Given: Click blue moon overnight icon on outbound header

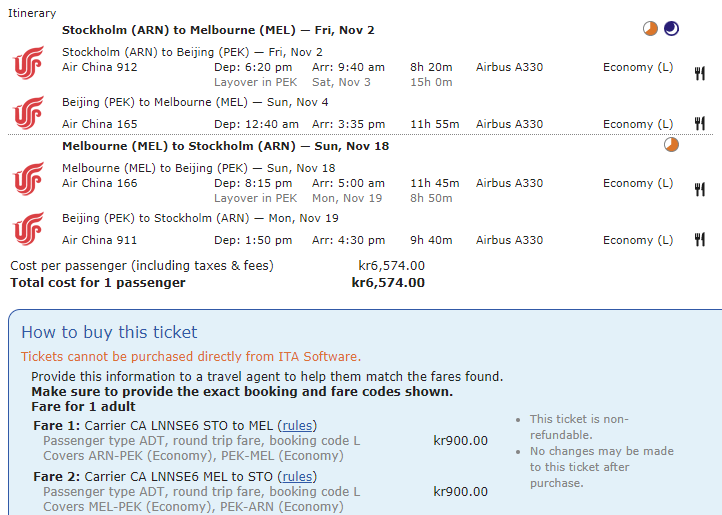Looking at the screenshot, I should click(x=671, y=29).
